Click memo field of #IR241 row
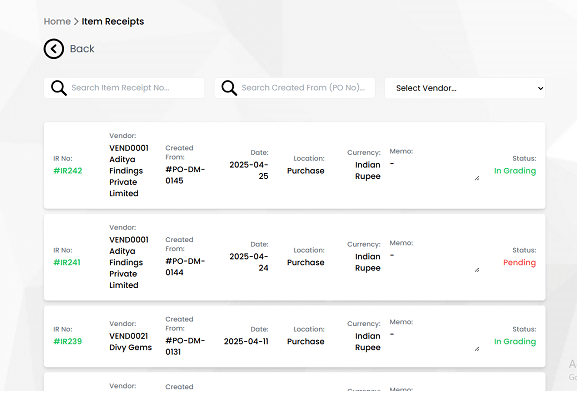 (x=435, y=261)
